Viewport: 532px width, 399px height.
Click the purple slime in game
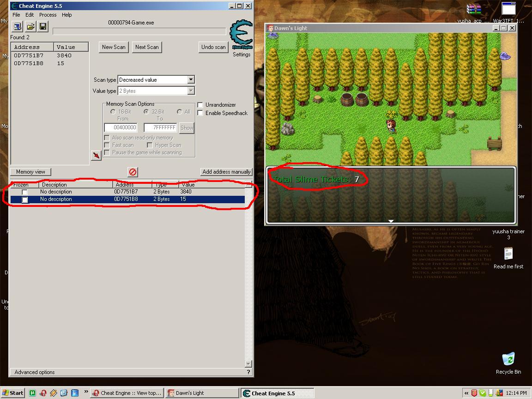[505, 55]
